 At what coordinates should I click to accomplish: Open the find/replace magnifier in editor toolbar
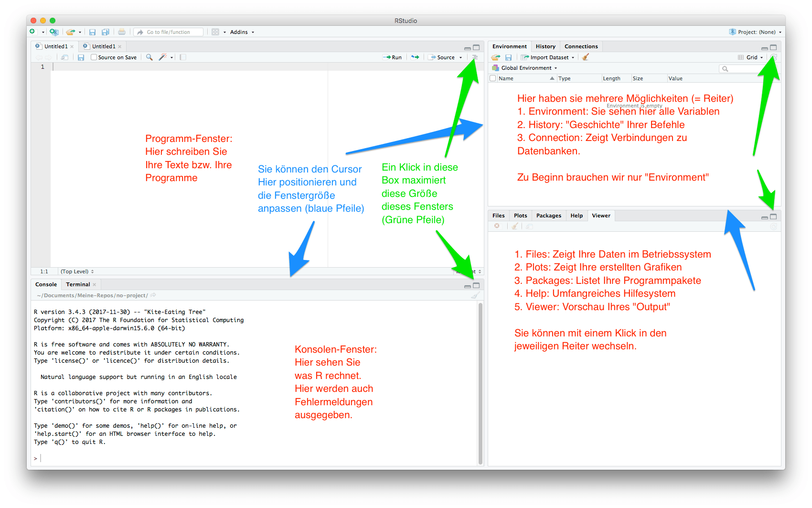click(x=150, y=57)
